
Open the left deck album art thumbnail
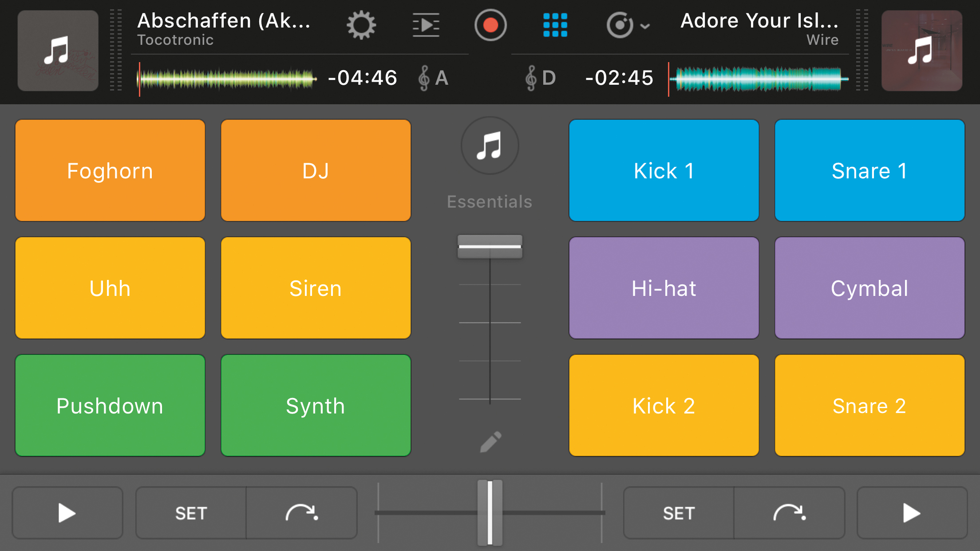(x=58, y=51)
